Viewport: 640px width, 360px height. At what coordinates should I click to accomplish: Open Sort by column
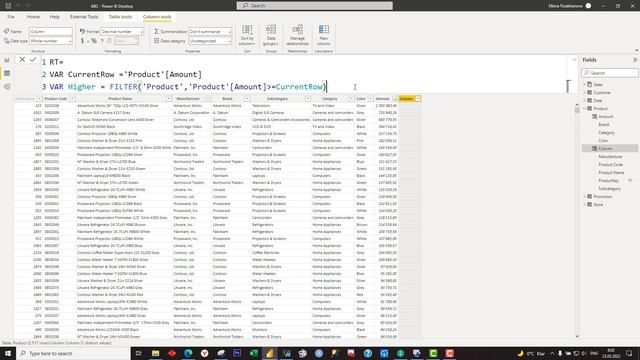click(x=247, y=35)
